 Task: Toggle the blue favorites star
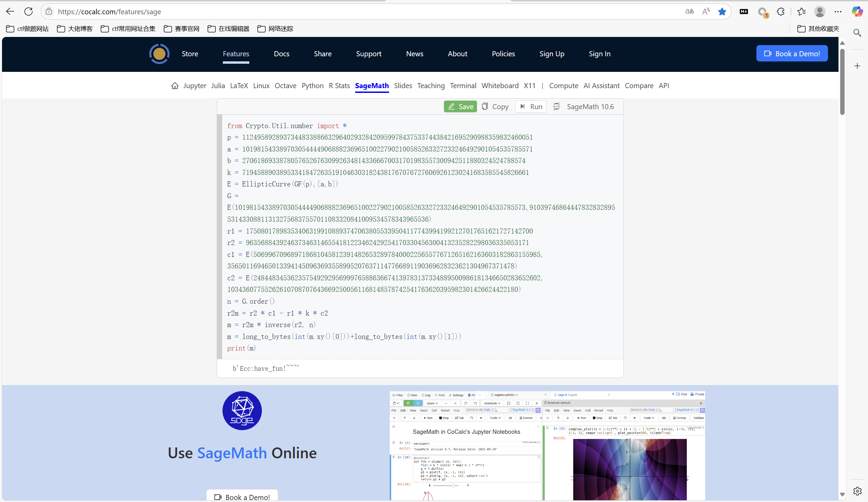(x=722, y=12)
